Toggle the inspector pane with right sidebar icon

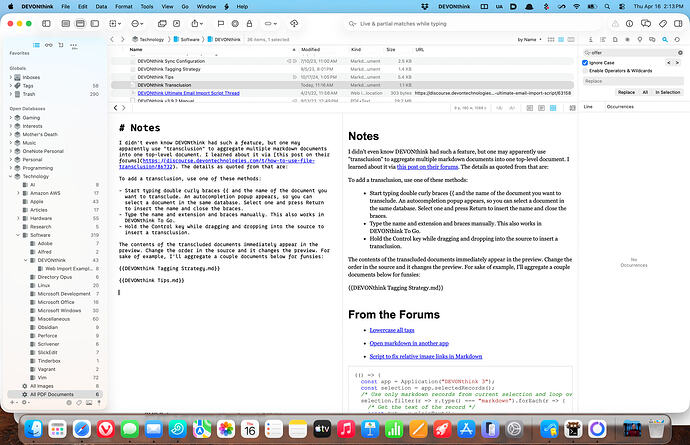[678, 24]
